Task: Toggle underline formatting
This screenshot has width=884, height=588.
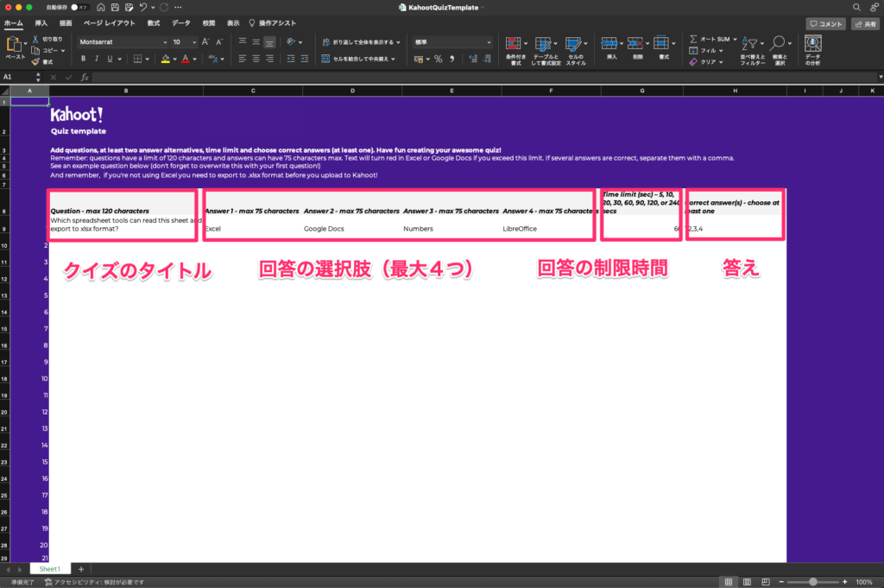Action: coord(110,59)
